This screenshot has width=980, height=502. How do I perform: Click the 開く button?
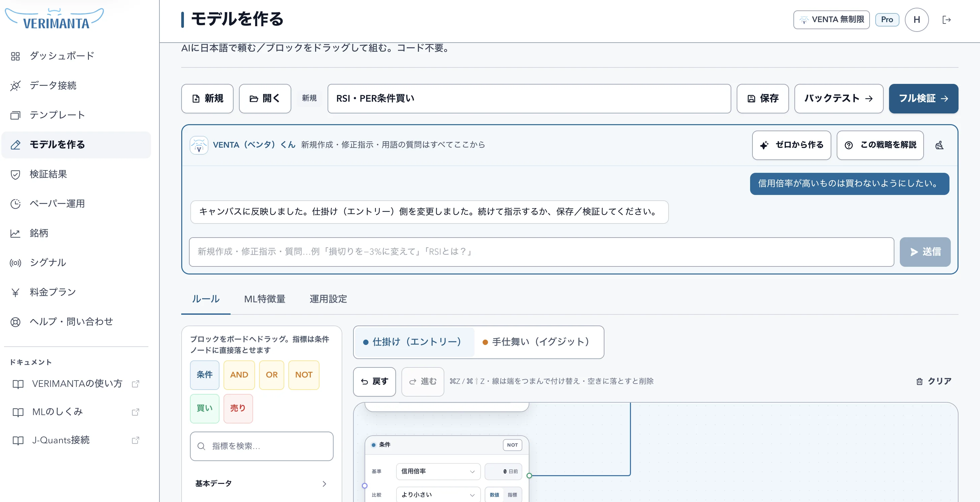point(265,99)
